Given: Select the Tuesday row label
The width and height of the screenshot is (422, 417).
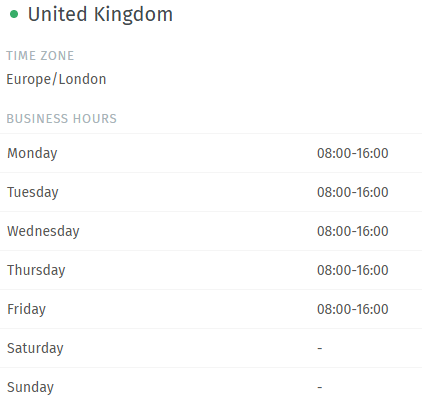Looking at the screenshot, I should tap(33, 193).
